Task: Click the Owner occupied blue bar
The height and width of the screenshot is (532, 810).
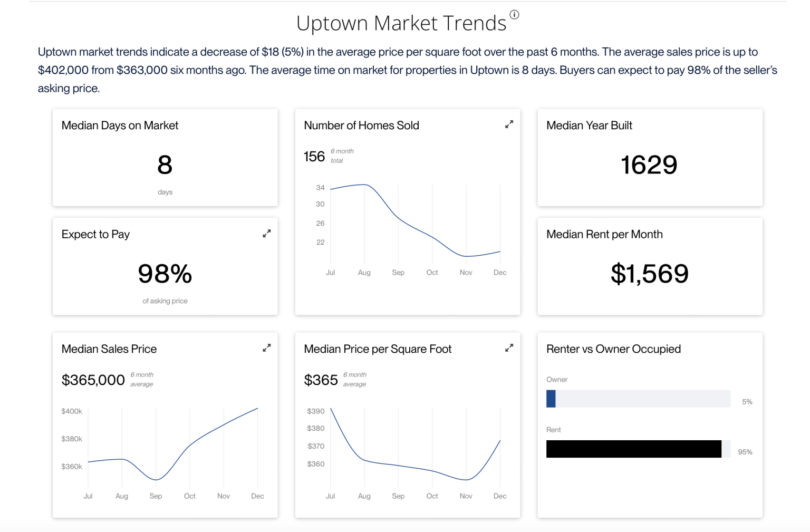Action: [551, 399]
